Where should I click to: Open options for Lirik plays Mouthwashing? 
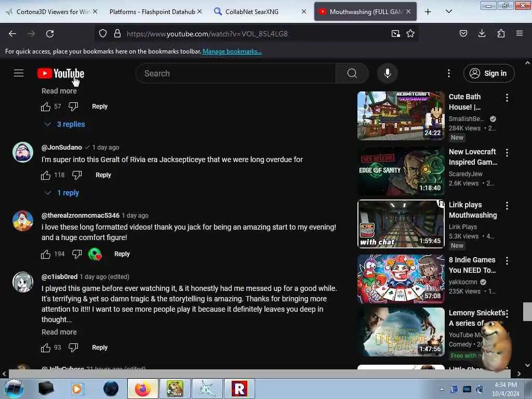click(507, 206)
